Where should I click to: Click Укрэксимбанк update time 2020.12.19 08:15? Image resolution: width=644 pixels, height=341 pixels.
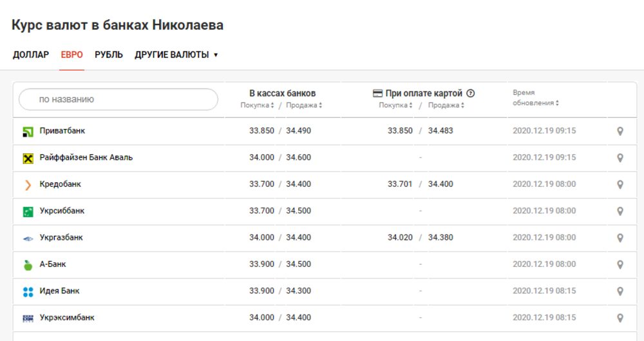pyautogui.click(x=544, y=318)
